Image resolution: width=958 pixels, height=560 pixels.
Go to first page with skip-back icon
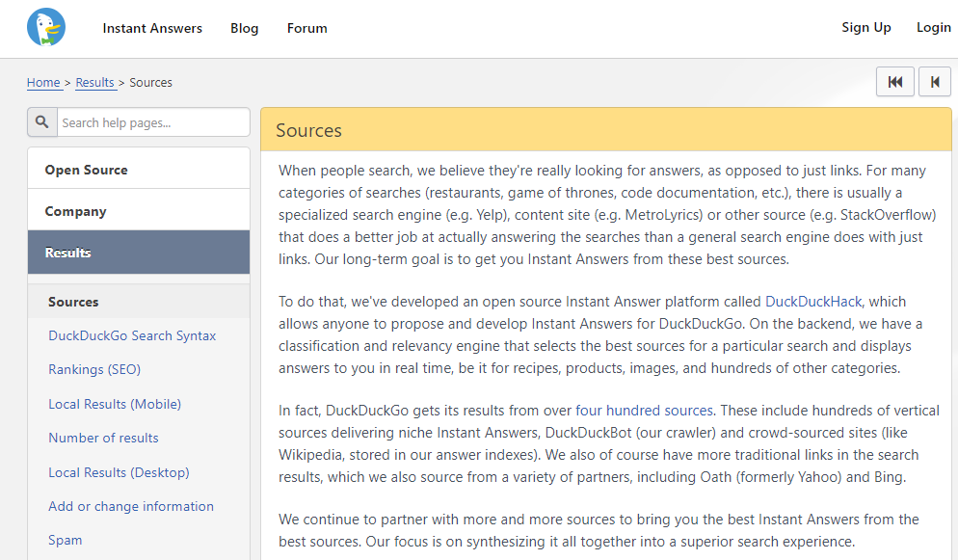(x=895, y=82)
